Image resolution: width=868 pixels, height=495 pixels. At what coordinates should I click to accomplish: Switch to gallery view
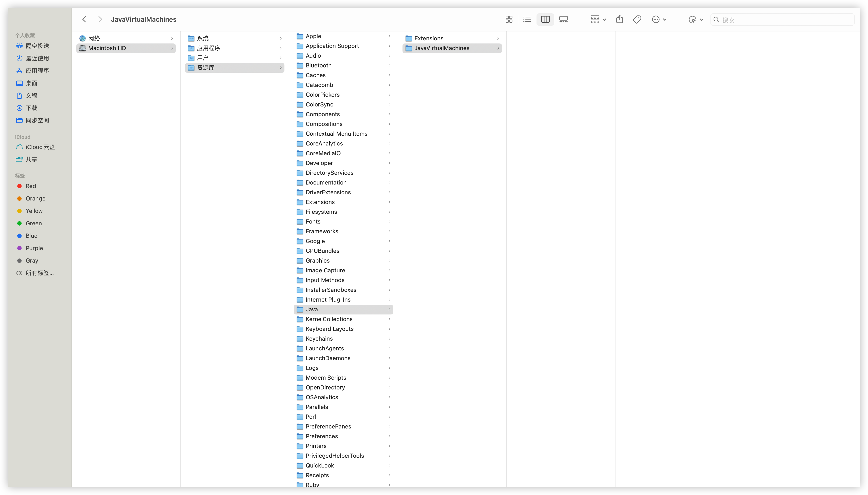[563, 19]
